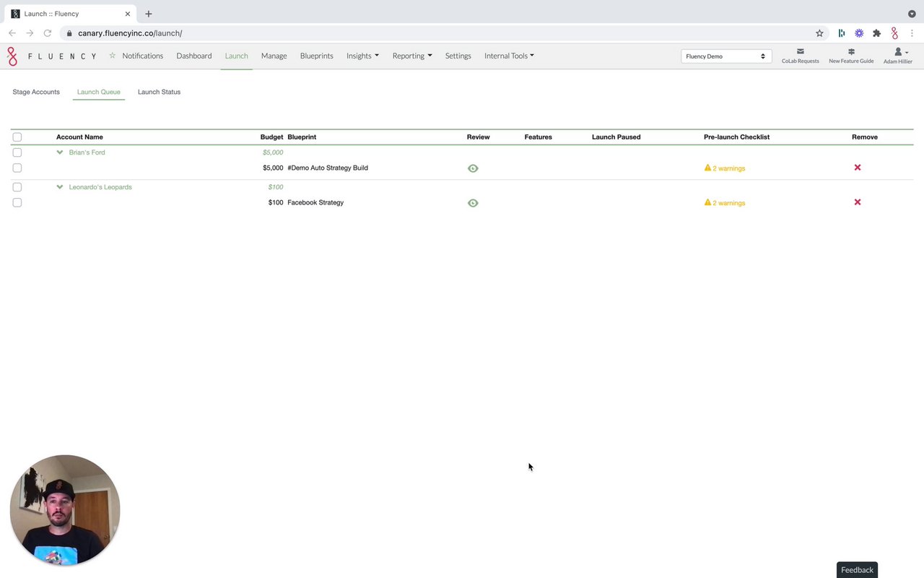
Task: Open the New Feature Guide signpost icon
Action: pyautogui.click(x=851, y=51)
